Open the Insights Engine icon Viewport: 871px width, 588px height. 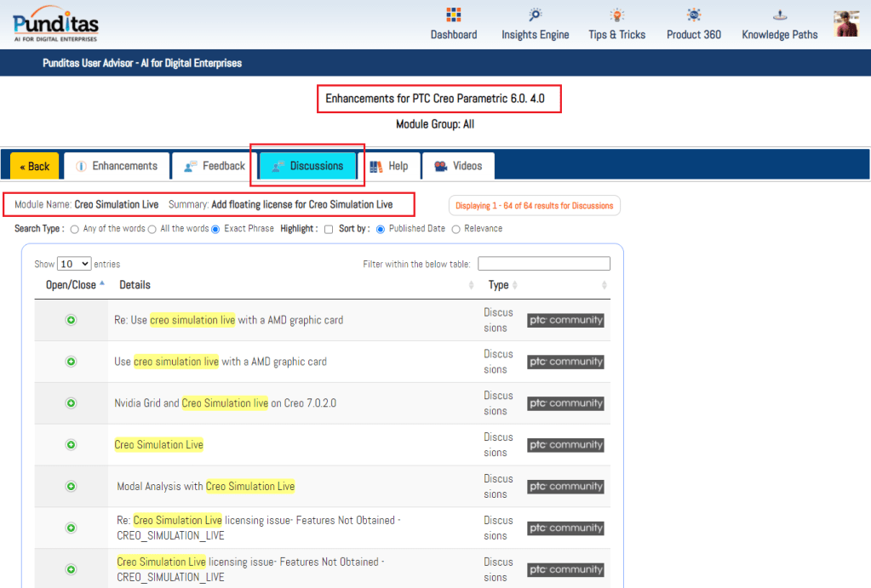tap(535, 15)
